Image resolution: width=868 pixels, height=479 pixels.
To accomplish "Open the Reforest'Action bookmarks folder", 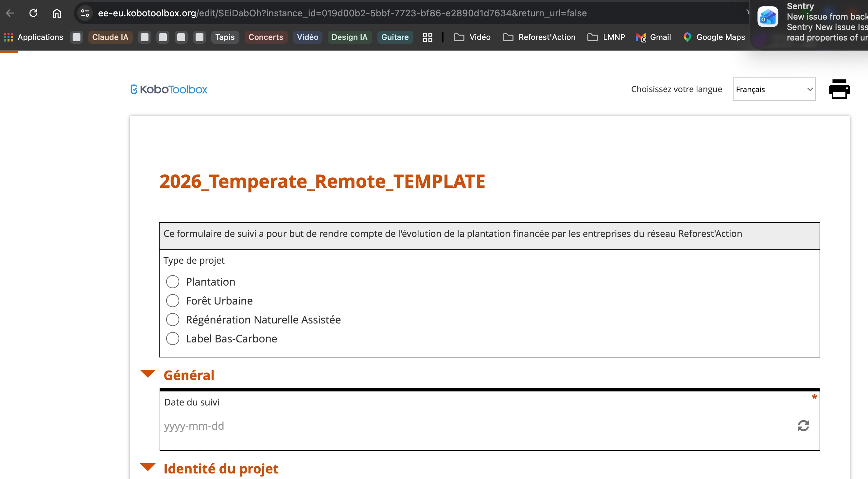I will 539,37.
